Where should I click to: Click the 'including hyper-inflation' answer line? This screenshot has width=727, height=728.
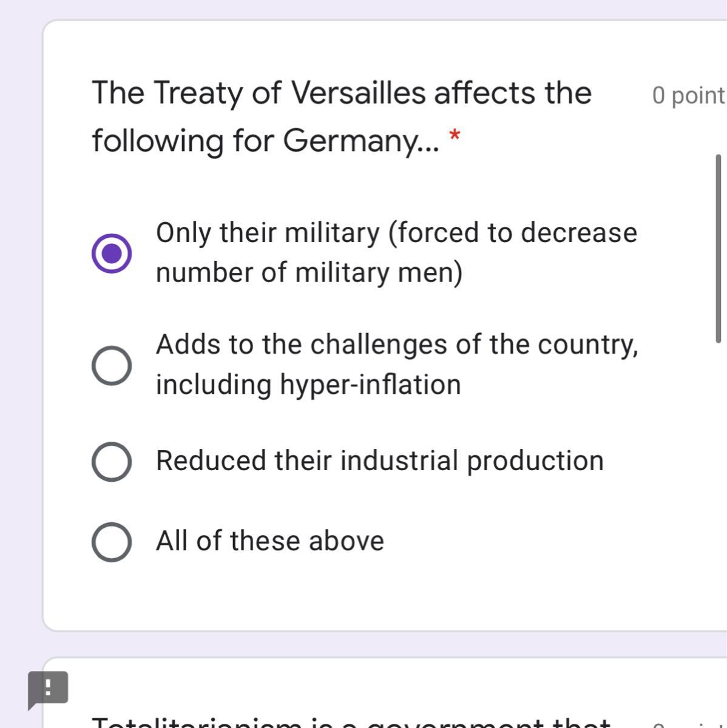pyautogui.click(x=308, y=385)
